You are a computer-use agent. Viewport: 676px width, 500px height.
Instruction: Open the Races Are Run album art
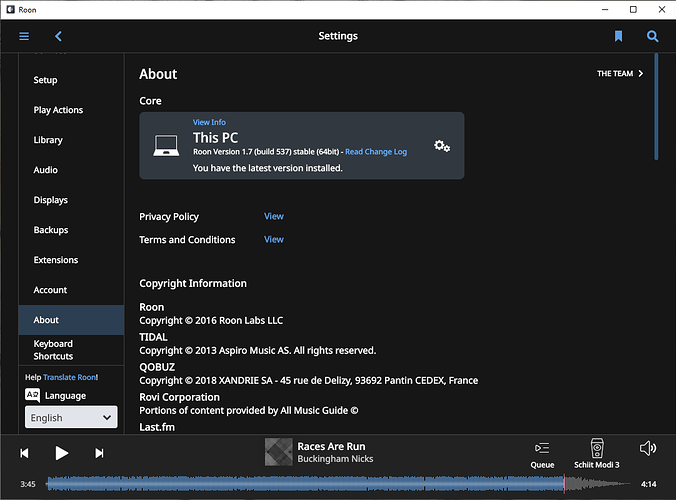click(279, 452)
